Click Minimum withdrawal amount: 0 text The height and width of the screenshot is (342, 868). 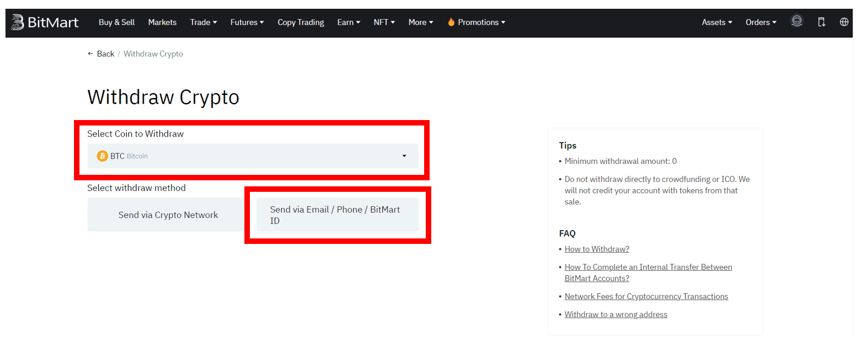pyautogui.click(x=620, y=161)
